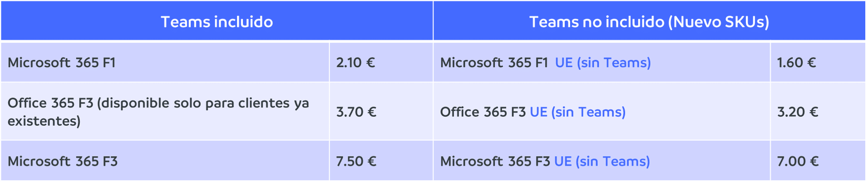Viewport: 868px width, 182px height.
Task: Click the word 'existentes)' in the Office row
Action: tap(44, 121)
